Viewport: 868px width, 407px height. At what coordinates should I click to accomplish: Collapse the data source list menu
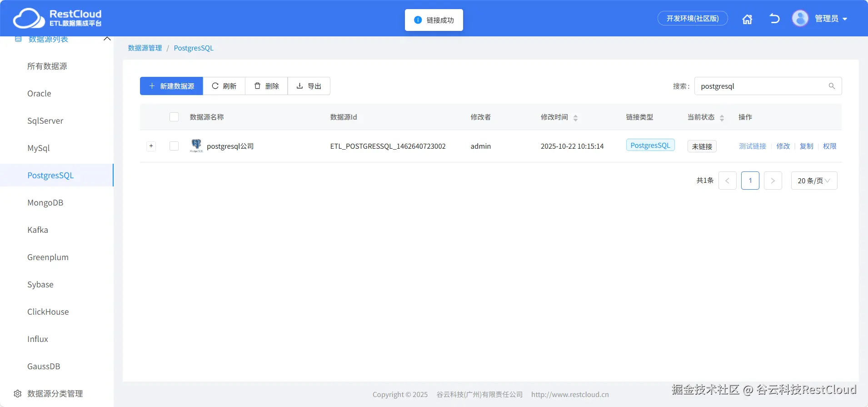107,39
